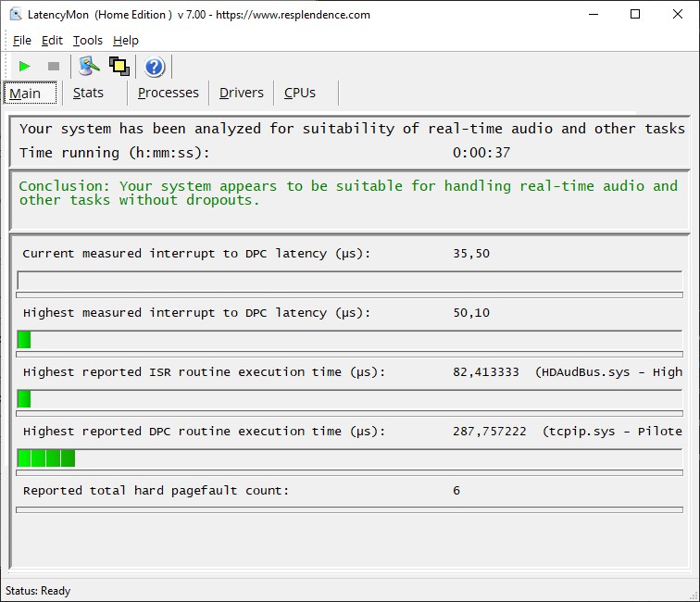Click the LatencyMon title bar app icon
Screen dimensions: 700x602
(x=16, y=15)
